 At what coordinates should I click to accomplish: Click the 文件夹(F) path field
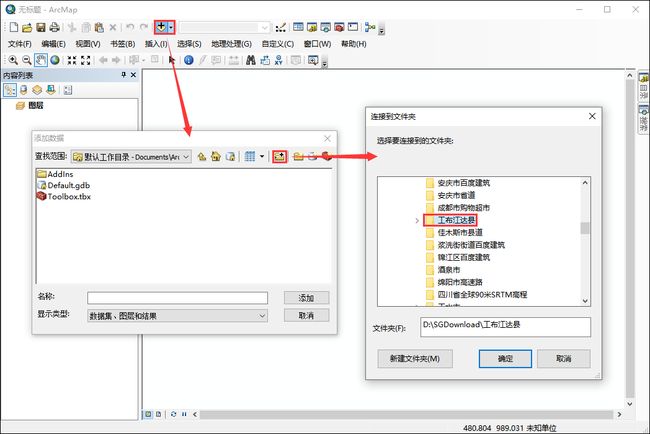tap(505, 327)
